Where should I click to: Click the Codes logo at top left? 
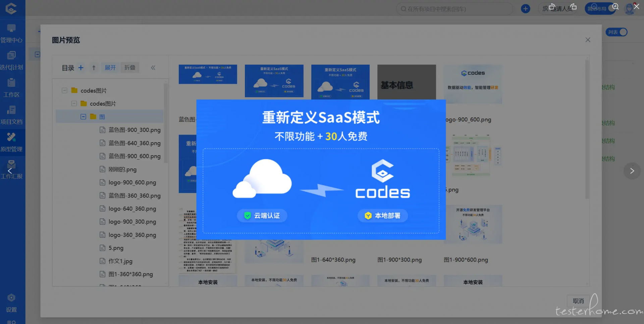pyautogui.click(x=11, y=8)
